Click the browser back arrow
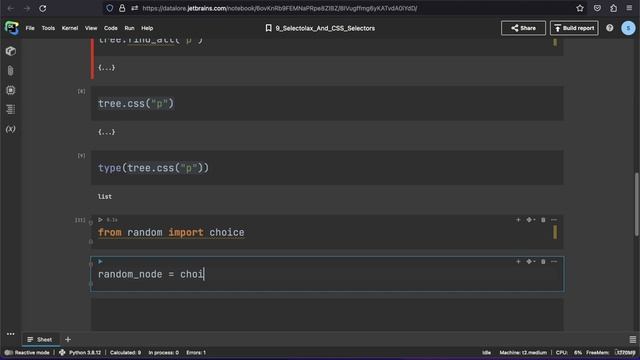Viewport: 640px width, 360px height. (x=11, y=8)
